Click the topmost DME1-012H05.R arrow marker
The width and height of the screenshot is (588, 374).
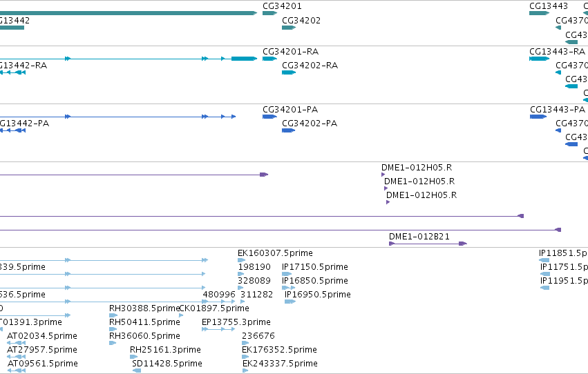(383, 175)
